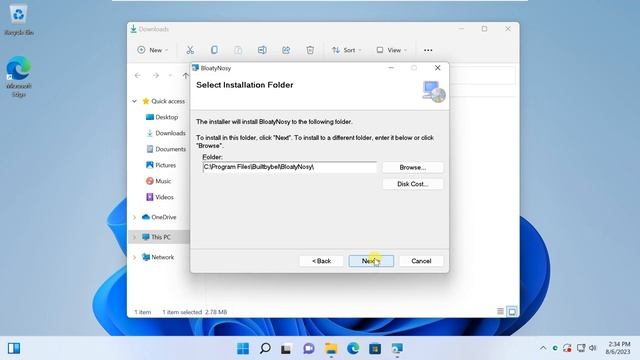The width and height of the screenshot is (640, 360).
Task: Select Downloads in the navigation pane
Action: pos(166,133)
